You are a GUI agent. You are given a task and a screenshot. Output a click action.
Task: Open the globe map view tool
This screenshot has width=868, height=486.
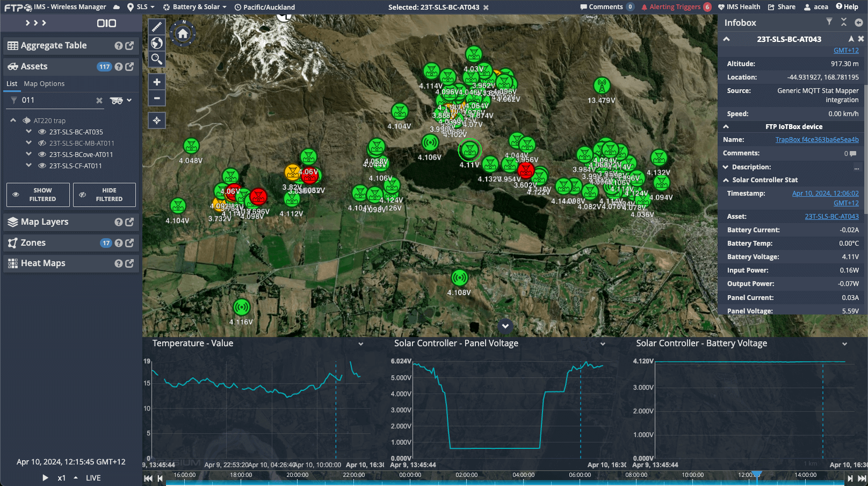[156, 43]
